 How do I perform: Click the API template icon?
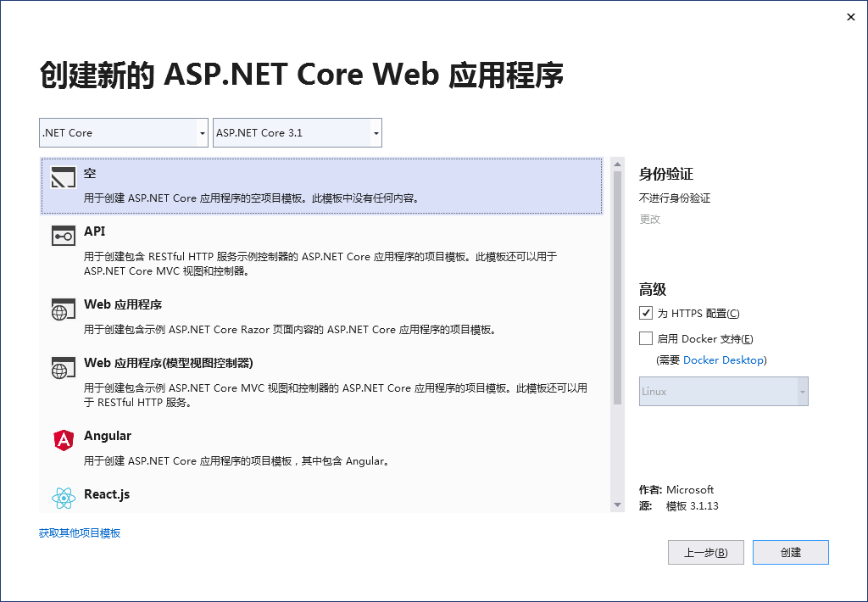tap(63, 236)
